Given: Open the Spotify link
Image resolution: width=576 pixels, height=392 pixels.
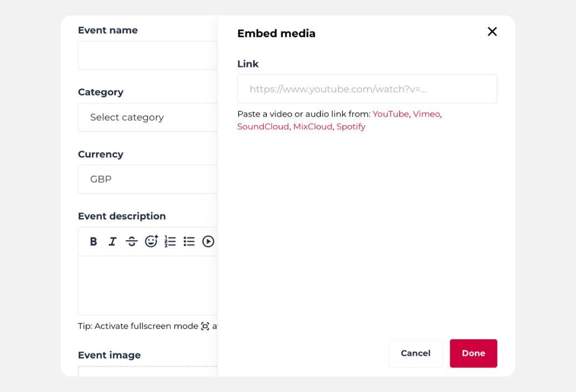Looking at the screenshot, I should (x=351, y=126).
